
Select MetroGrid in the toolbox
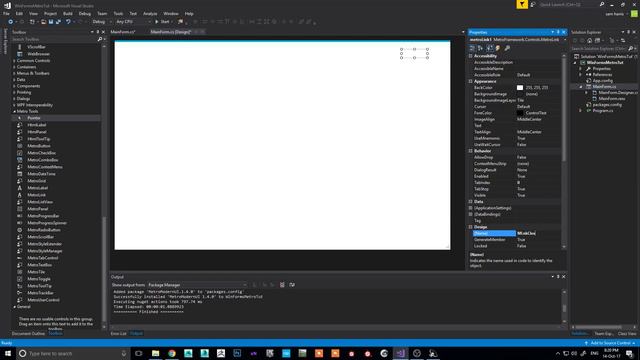pyautogui.click(x=36, y=181)
